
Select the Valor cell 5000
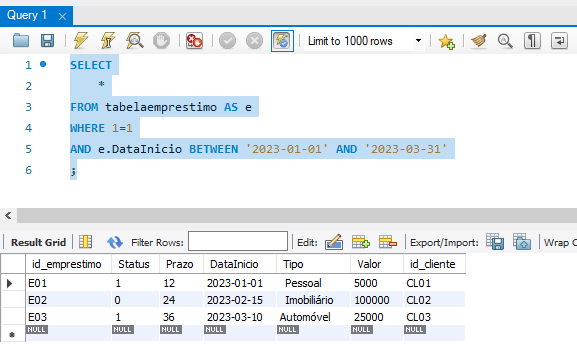377,283
